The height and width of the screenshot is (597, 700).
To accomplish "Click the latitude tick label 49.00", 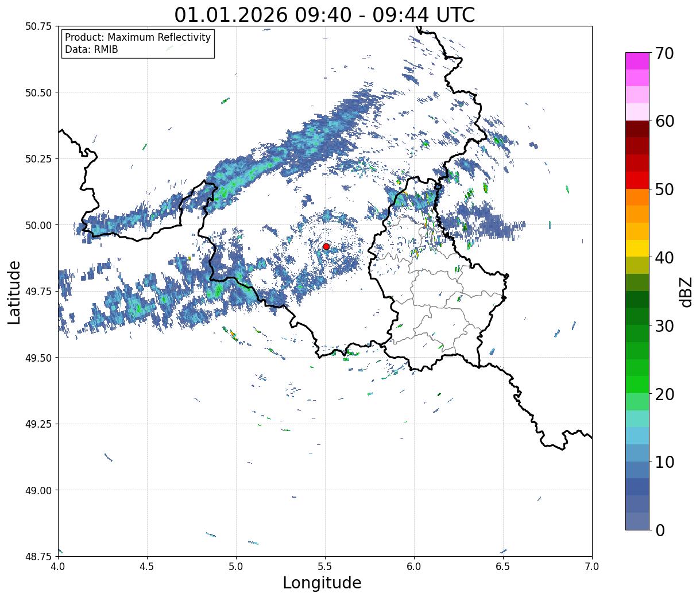I will (38, 490).
